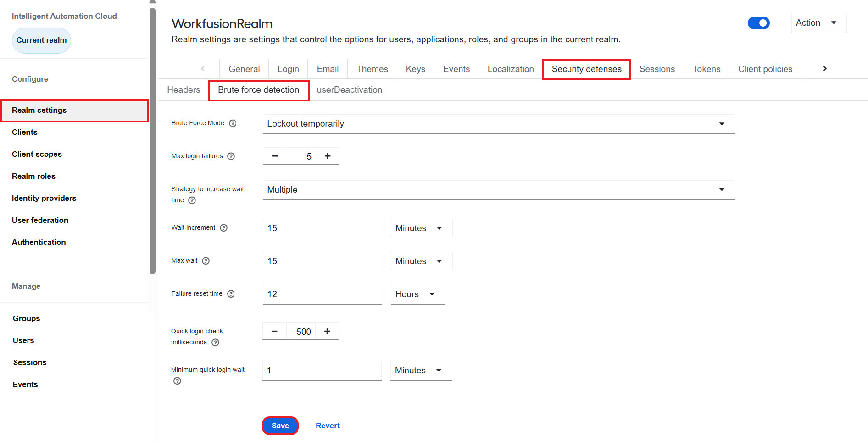Open help for Quick login check milliseconds
Screen dimensions: 868x443
216,343
